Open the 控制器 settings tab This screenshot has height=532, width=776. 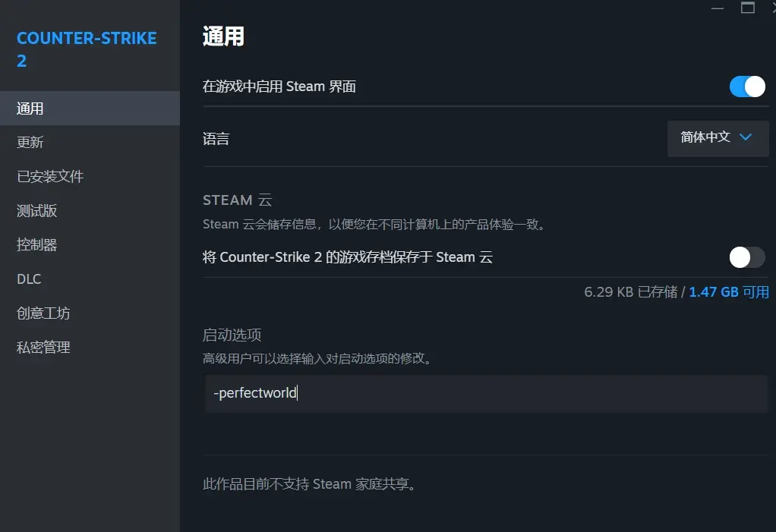pyautogui.click(x=37, y=245)
